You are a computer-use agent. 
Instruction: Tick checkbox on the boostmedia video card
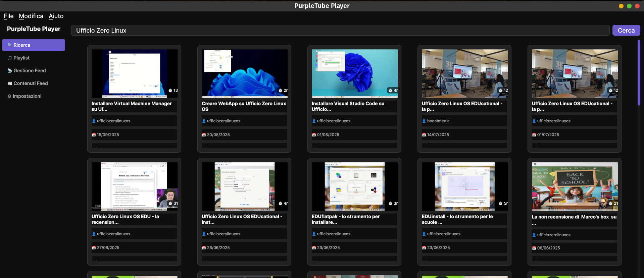point(425,146)
